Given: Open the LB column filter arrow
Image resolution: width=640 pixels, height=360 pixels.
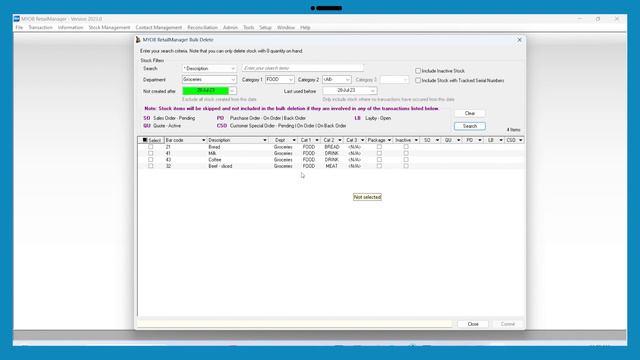Looking at the screenshot, I should pyautogui.click(x=501, y=140).
